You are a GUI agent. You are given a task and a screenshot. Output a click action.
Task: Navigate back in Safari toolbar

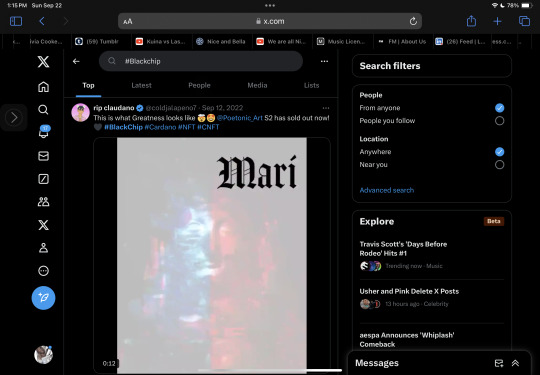[x=42, y=21]
